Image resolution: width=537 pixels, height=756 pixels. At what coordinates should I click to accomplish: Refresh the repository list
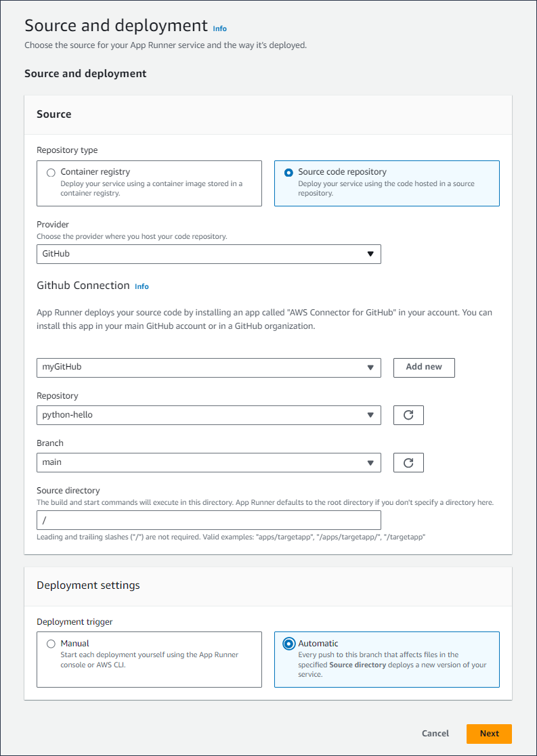[408, 415]
